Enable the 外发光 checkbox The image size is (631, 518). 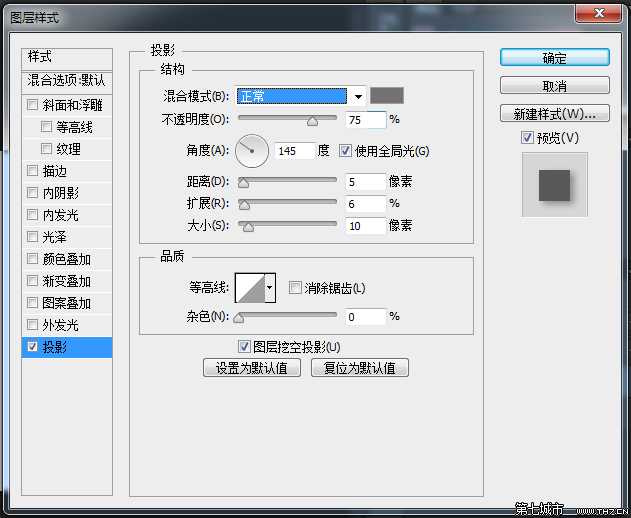tap(32, 324)
